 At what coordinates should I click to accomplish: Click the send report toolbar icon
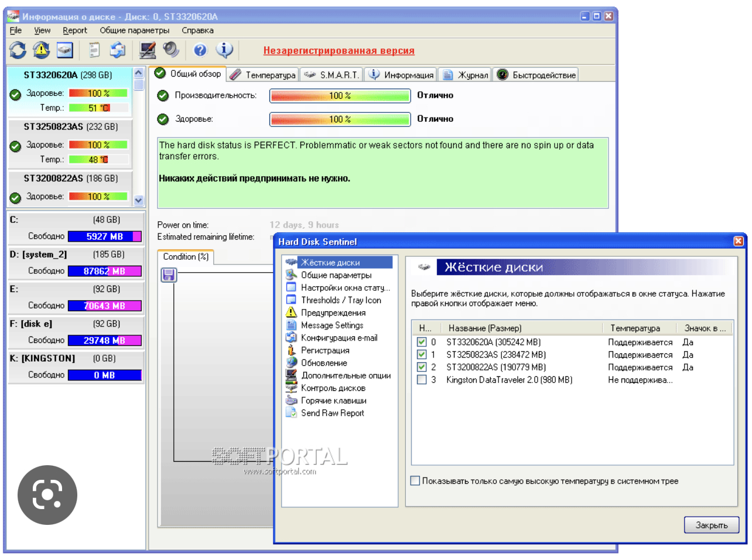tap(118, 50)
